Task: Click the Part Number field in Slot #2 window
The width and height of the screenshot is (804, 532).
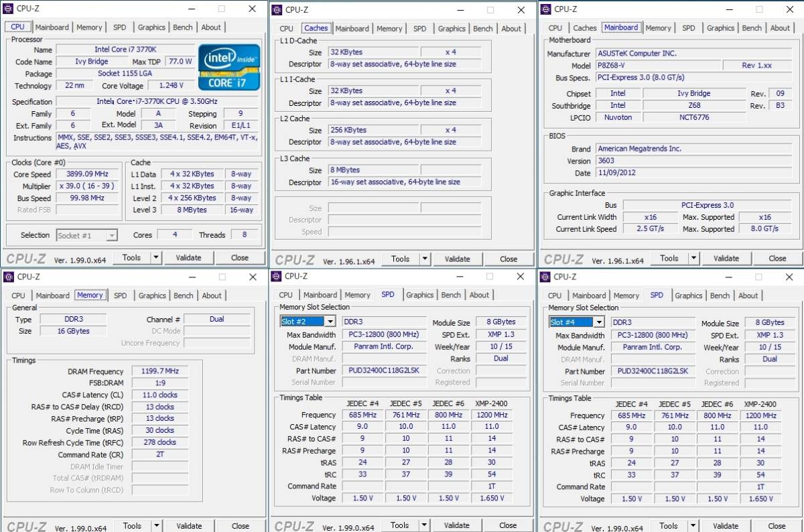Action: [384, 371]
